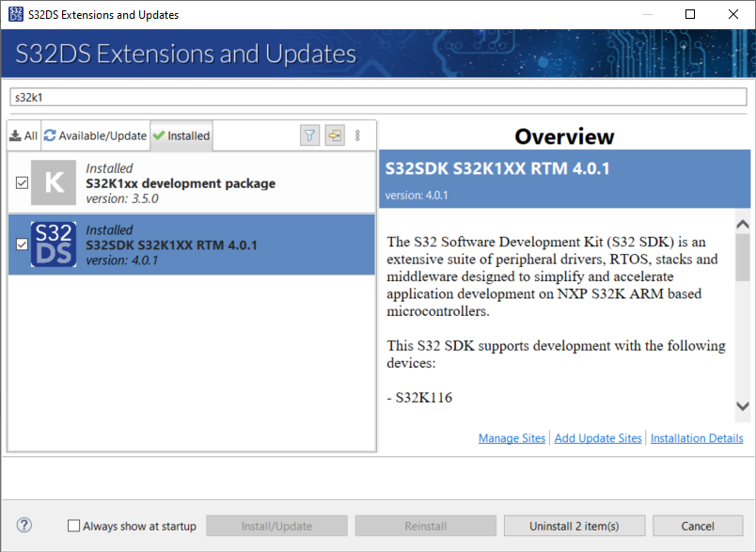The height and width of the screenshot is (552, 756).
Task: Uncheck the S32K1xx development package checkbox
Action: [x=22, y=182]
